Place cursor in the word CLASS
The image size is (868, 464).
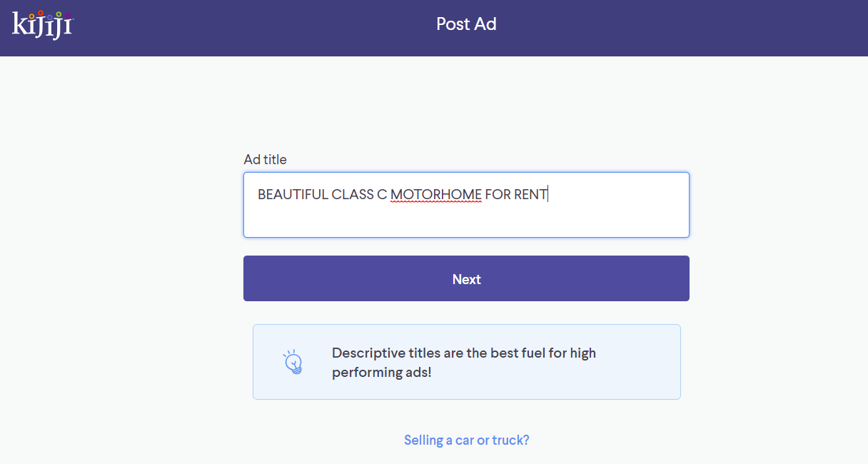point(353,194)
